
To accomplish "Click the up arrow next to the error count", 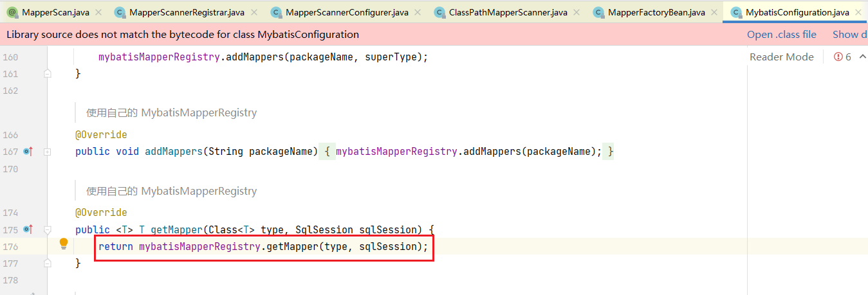I will tap(860, 57).
